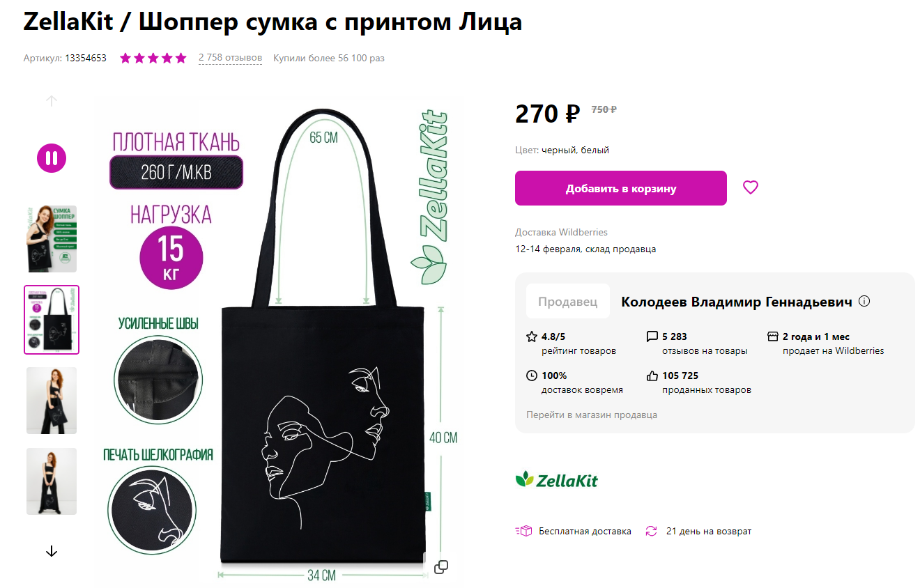
Task: Click the similar-items icon at image corner
Action: (441, 567)
